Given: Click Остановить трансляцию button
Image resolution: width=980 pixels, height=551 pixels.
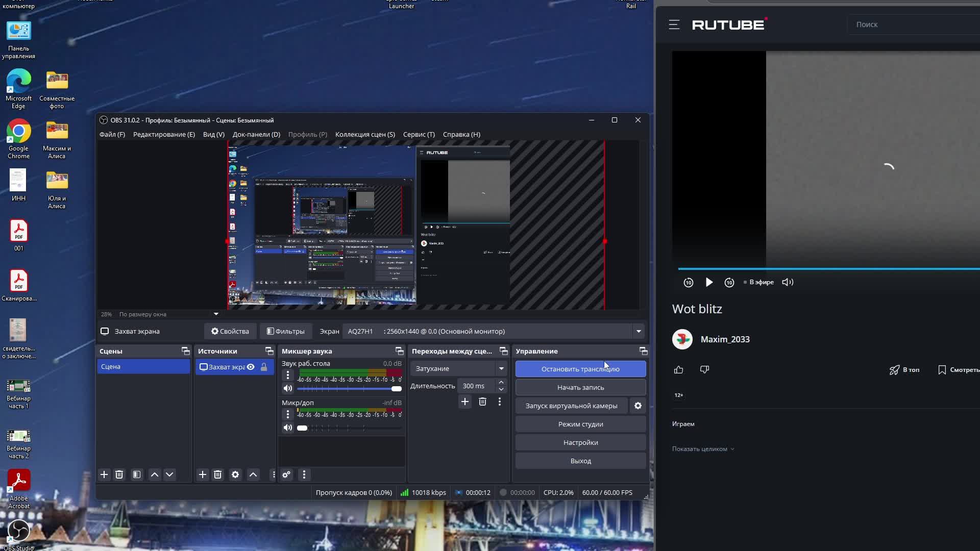Looking at the screenshot, I should (580, 369).
